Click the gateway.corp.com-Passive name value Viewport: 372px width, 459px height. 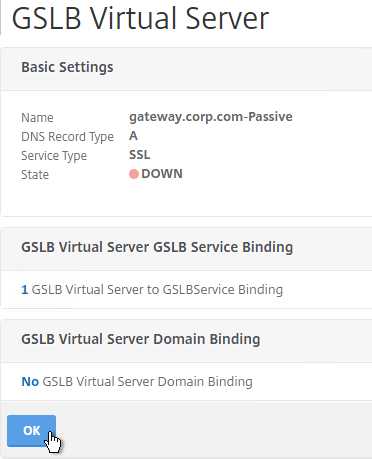(211, 117)
